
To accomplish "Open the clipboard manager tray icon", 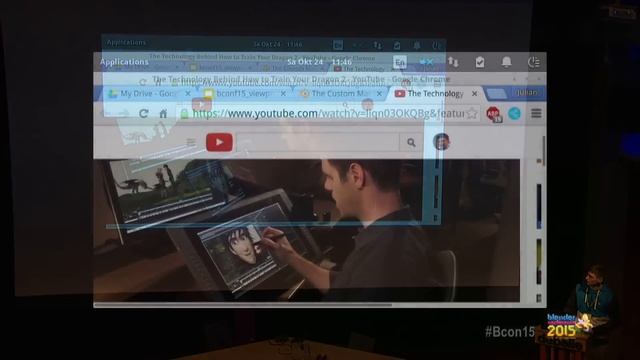I will (x=480, y=62).
